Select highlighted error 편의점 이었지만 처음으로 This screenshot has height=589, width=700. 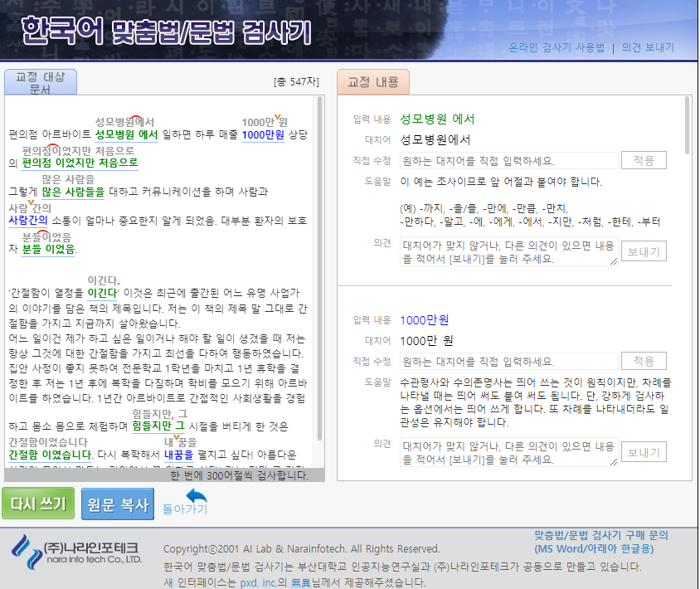tap(80, 163)
